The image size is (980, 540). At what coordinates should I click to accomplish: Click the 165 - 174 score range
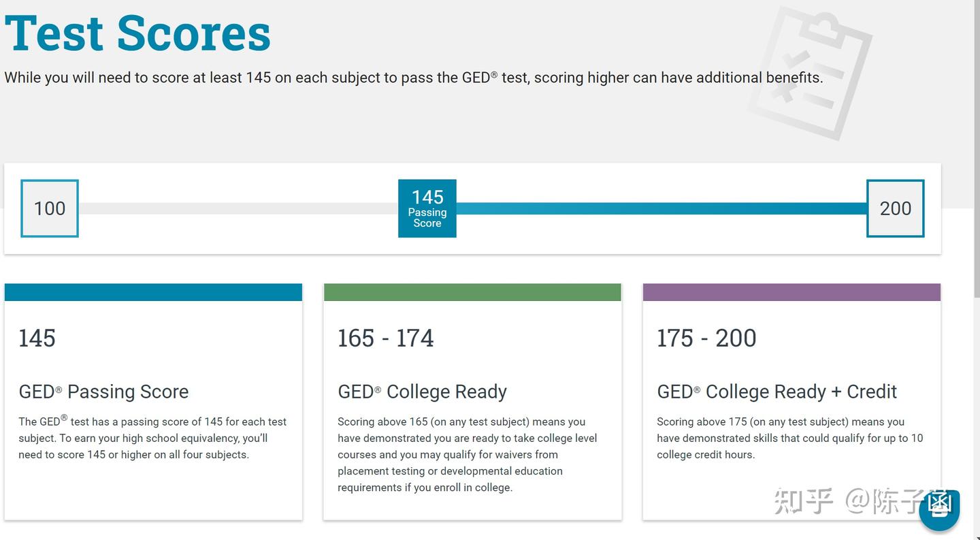point(385,338)
